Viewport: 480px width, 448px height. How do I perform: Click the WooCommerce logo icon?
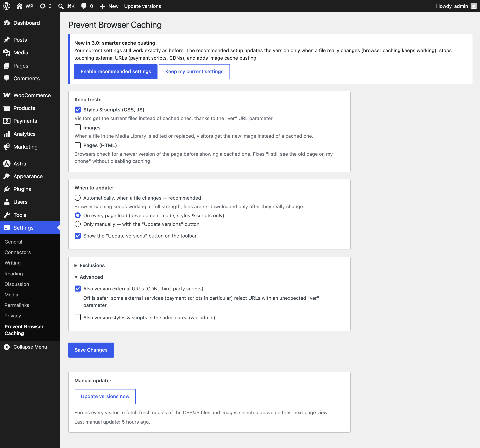point(7,95)
